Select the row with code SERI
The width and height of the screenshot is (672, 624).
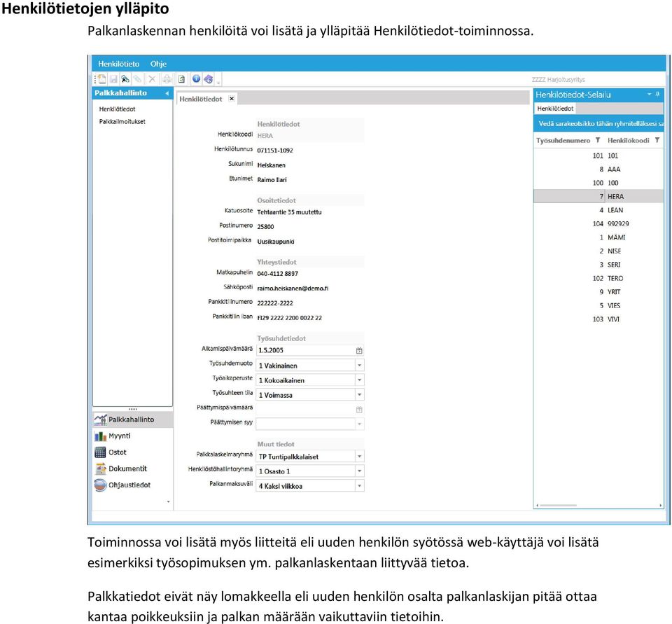click(x=598, y=265)
